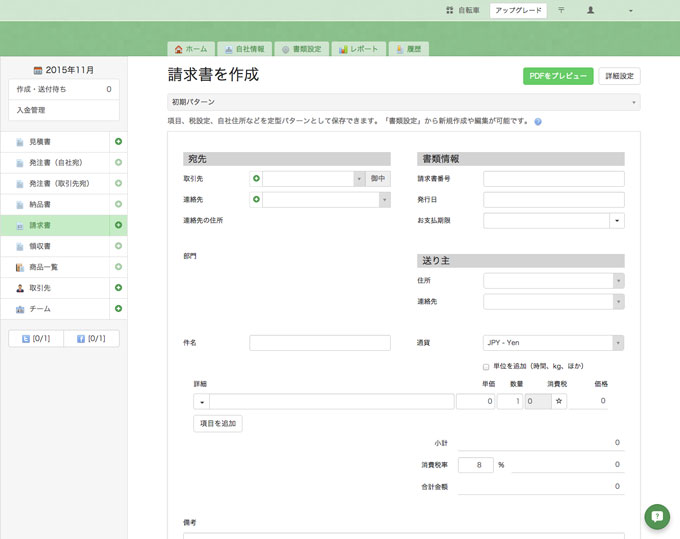
Task: Click the 詳細 description field
Action: tap(332, 402)
